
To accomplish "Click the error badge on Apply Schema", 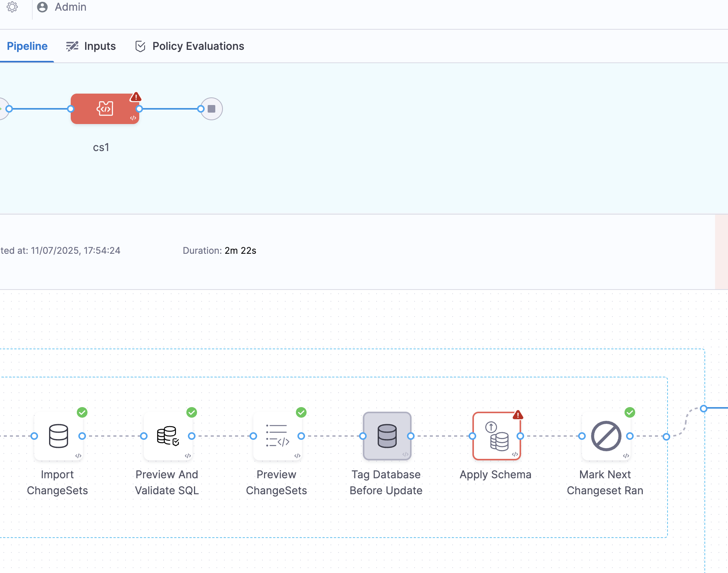I will tap(518, 415).
